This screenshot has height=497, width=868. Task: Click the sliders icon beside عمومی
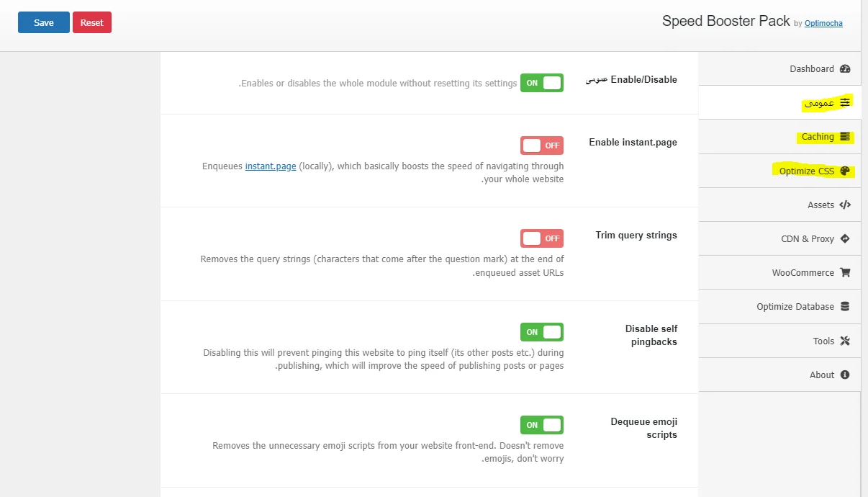pyautogui.click(x=845, y=103)
